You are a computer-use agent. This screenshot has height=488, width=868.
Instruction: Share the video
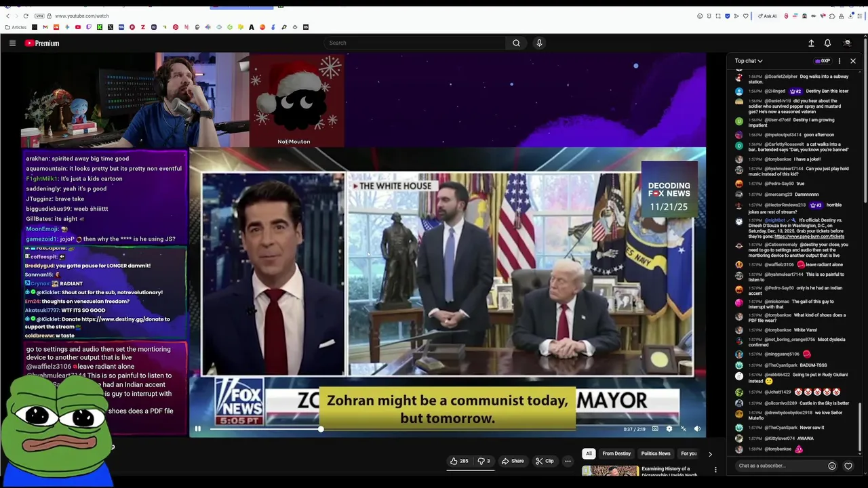[513, 461]
